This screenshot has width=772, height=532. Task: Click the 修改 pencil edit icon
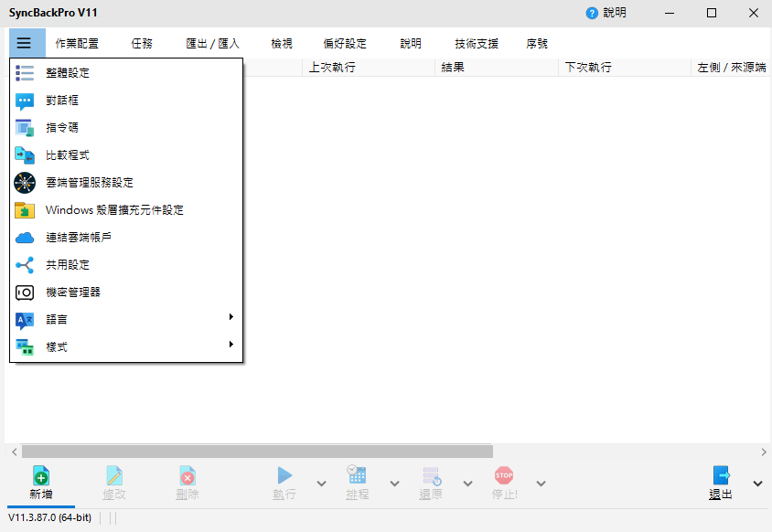(x=114, y=475)
